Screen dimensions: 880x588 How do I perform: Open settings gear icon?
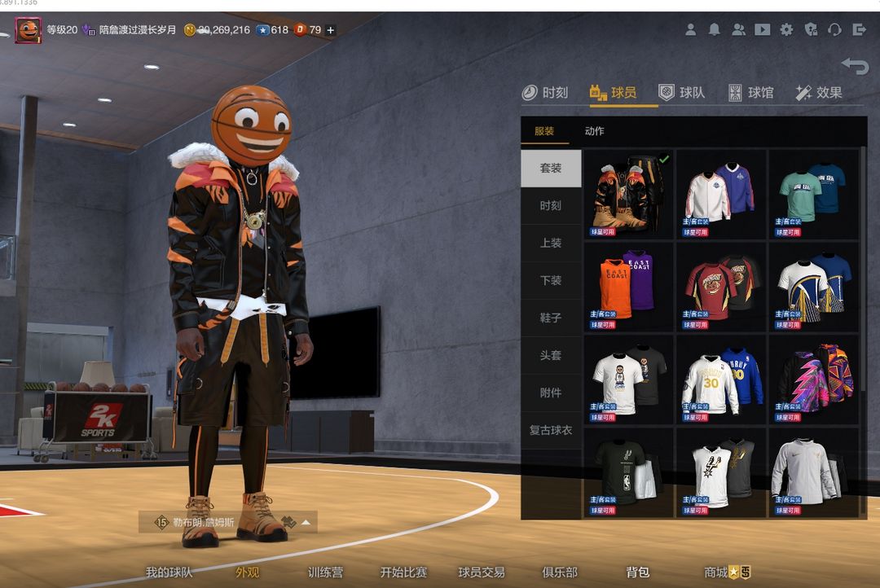click(787, 30)
